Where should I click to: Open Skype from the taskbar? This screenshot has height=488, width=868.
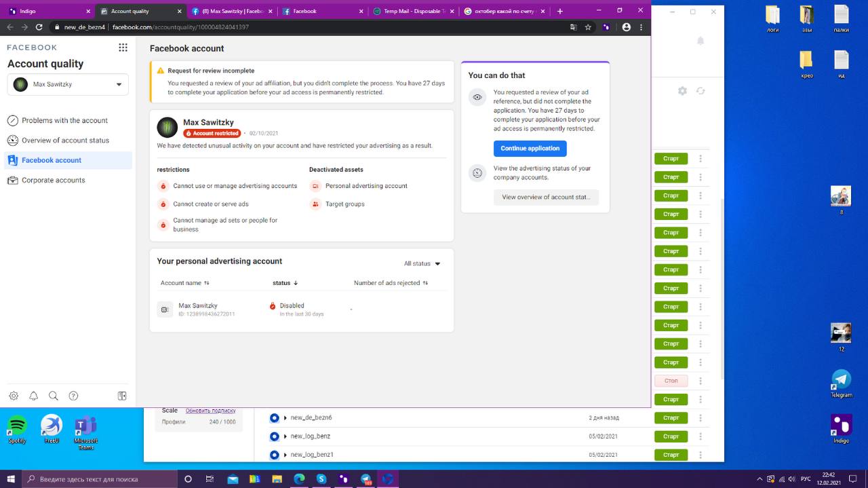point(321,479)
